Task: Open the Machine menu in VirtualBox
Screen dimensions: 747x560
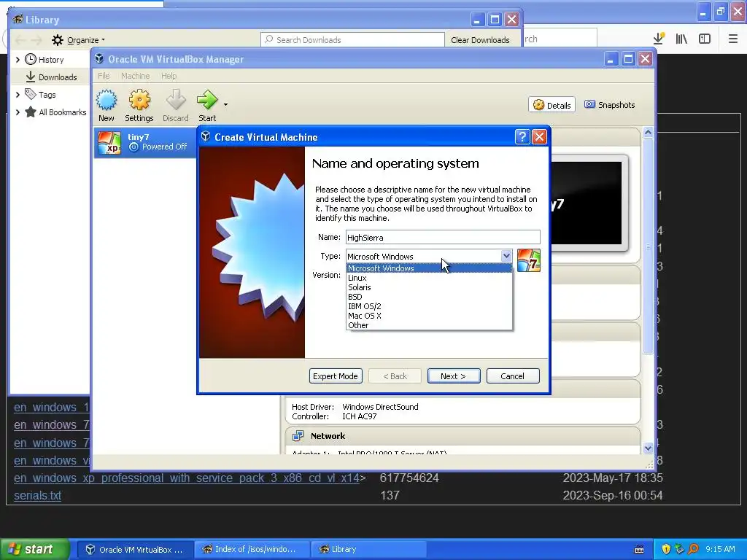Action: pyautogui.click(x=135, y=76)
